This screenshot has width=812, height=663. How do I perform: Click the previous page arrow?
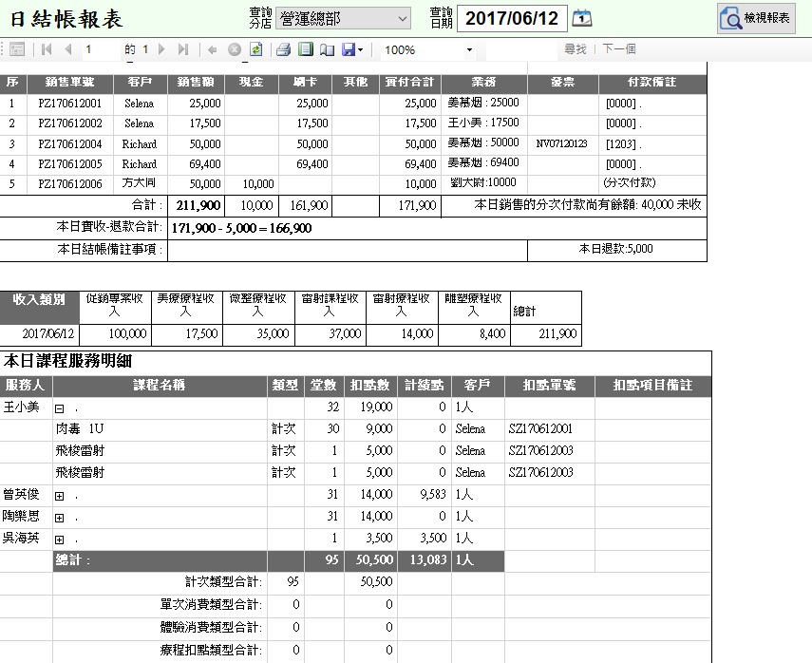pyautogui.click(x=67, y=49)
